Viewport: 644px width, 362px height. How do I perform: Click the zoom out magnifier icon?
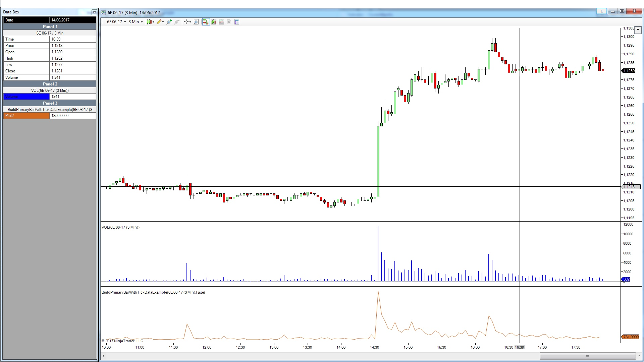177,22
